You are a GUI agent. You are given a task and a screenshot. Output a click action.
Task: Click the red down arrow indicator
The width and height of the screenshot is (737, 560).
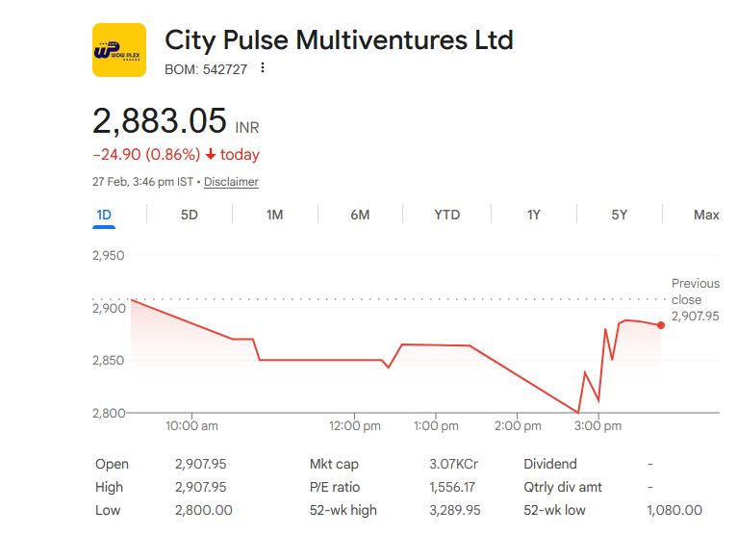pyautogui.click(x=211, y=155)
